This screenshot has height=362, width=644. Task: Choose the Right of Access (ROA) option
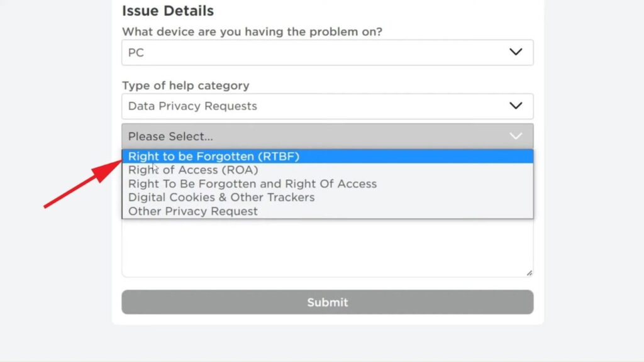click(x=193, y=170)
